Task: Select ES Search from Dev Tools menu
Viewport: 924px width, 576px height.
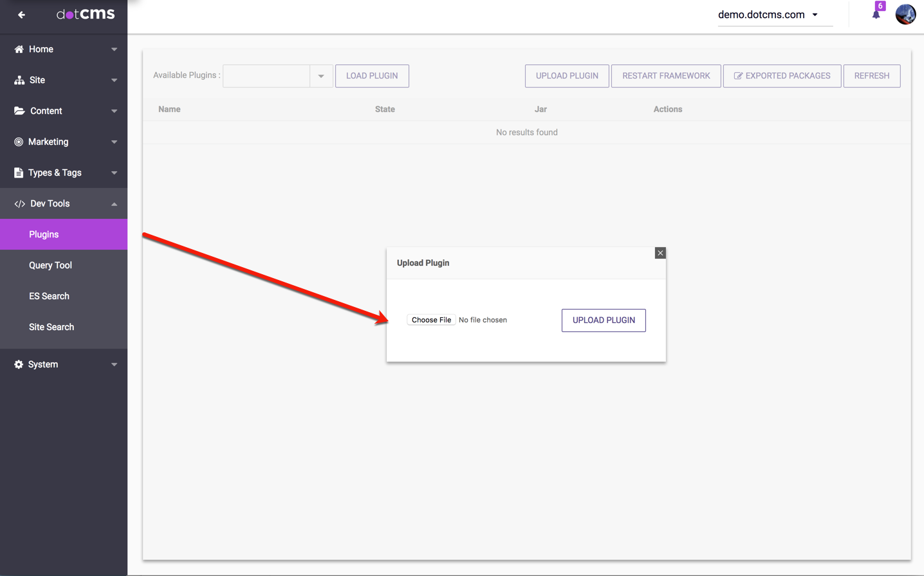Action: (49, 296)
